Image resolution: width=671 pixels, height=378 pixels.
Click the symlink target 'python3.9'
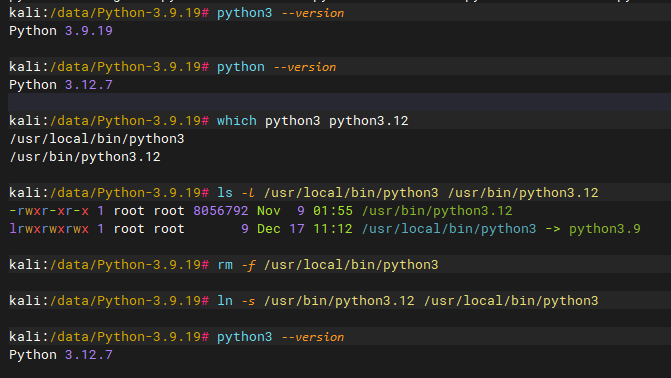(x=605, y=229)
